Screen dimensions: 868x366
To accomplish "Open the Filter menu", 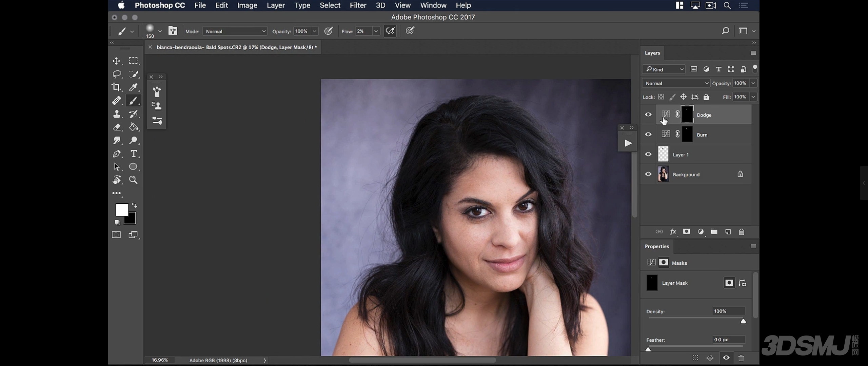I will pyautogui.click(x=358, y=5).
